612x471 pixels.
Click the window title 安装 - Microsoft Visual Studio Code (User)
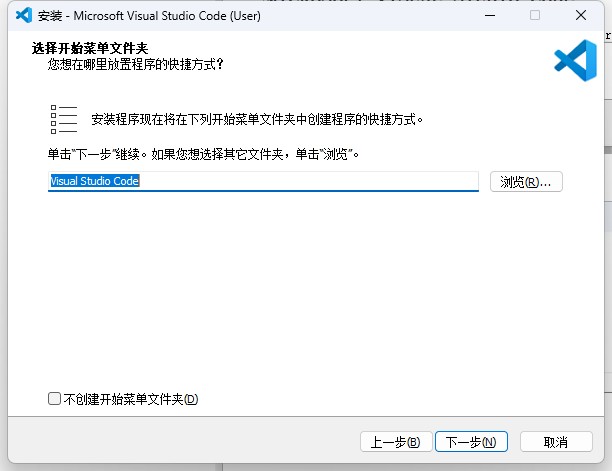(149, 16)
